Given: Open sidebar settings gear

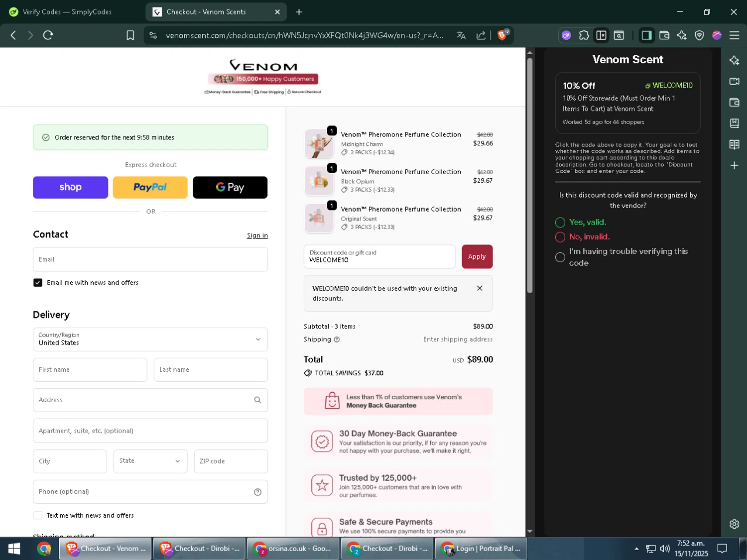Looking at the screenshot, I should click(x=734, y=524).
